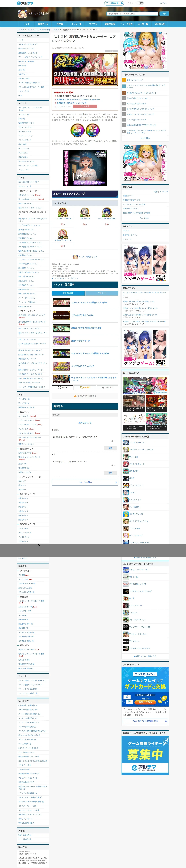Click 最新を表示する in comments
Viewport: 186px width, 868px height.
pyautogui.click(x=85, y=423)
